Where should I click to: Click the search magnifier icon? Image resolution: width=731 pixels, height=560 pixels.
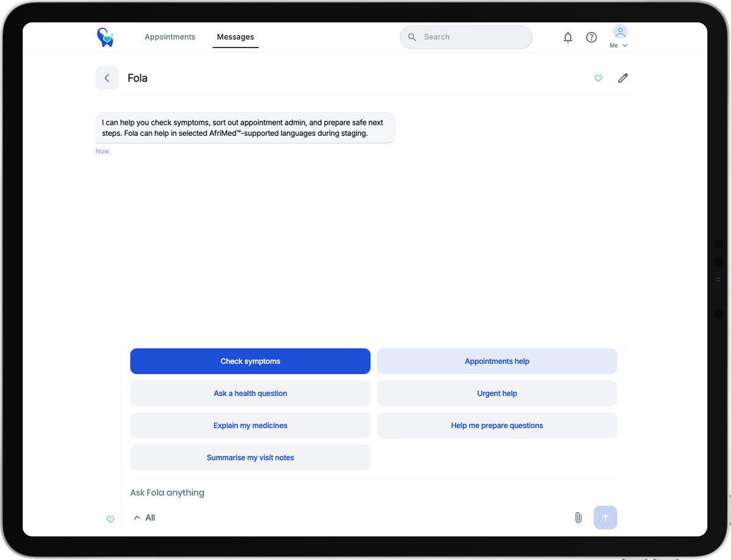[x=412, y=37]
